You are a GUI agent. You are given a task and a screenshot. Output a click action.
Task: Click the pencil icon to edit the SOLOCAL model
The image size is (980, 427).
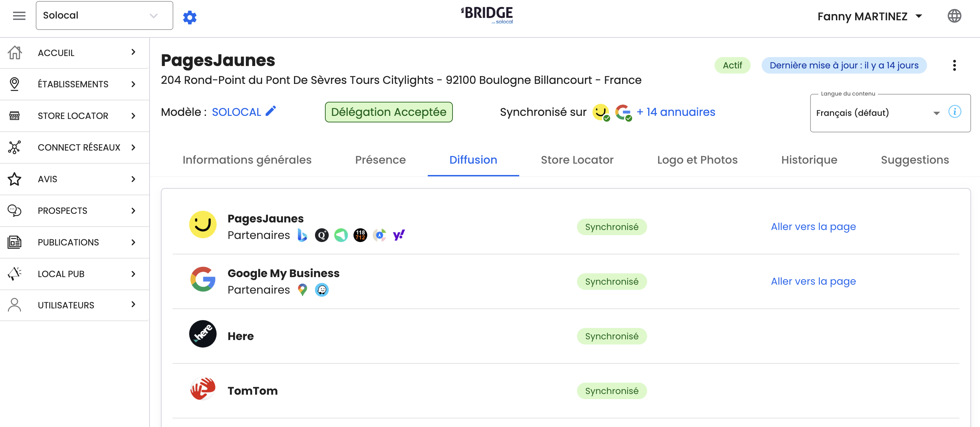(x=271, y=111)
